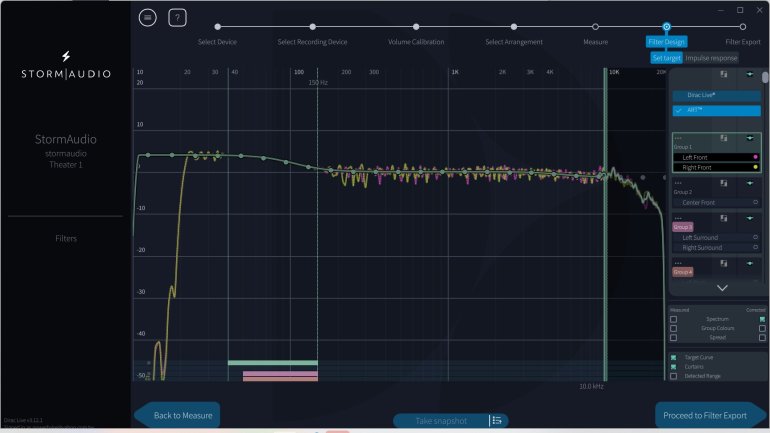Check the Detected Range checkbox
Screen dimensions: 770x433
point(673,376)
